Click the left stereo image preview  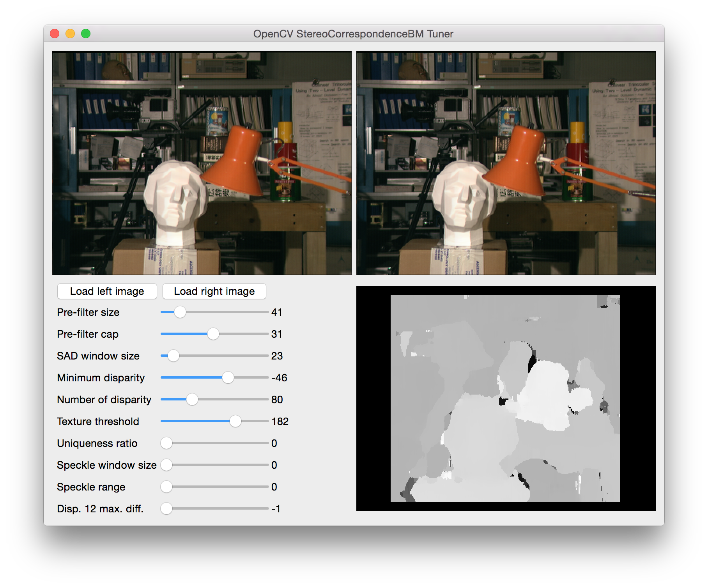pyautogui.click(x=202, y=163)
